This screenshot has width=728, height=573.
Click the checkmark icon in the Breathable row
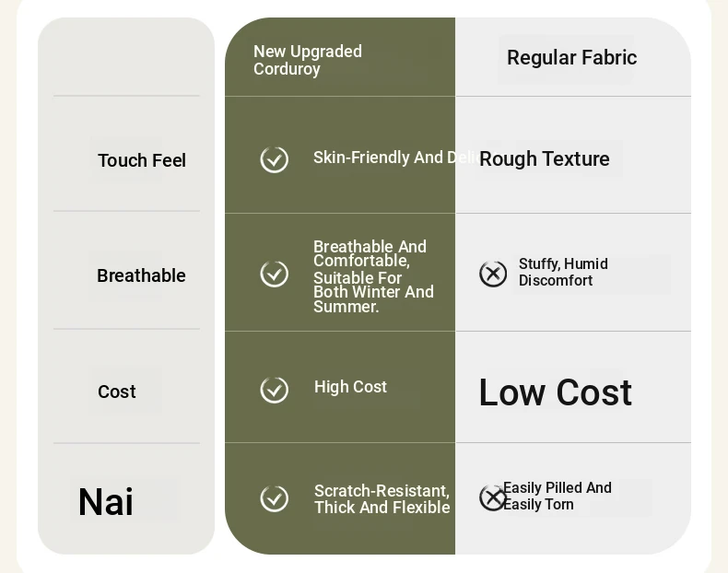coord(275,274)
